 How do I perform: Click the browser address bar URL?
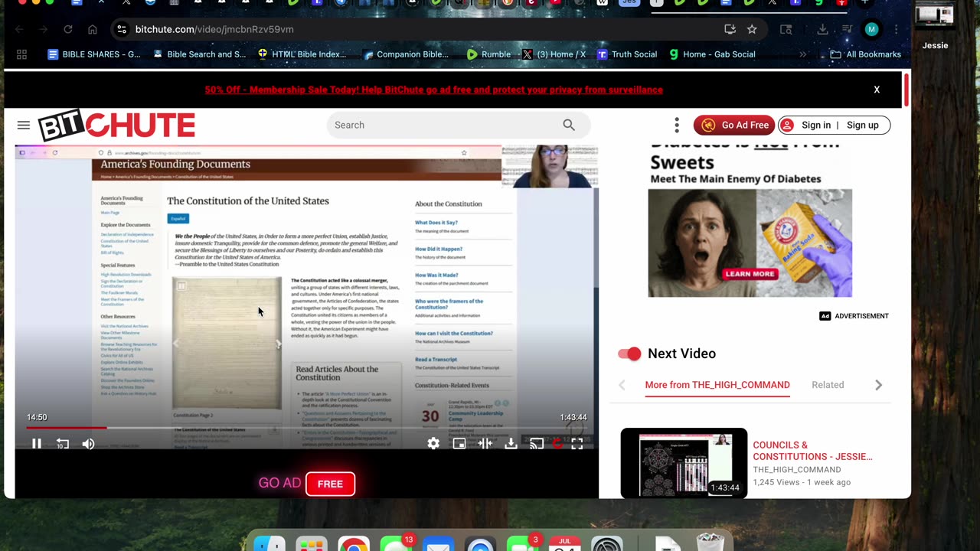(x=214, y=29)
